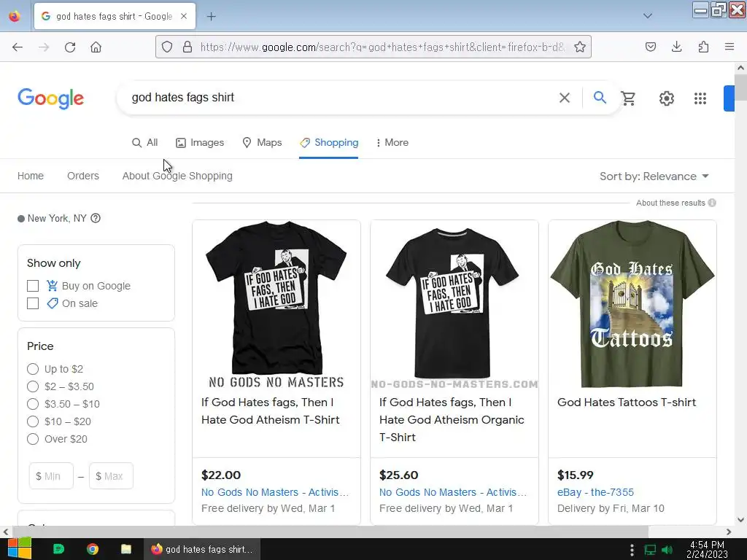Open tracking protection shield info
Viewport: 747px width, 560px height.
167,47
